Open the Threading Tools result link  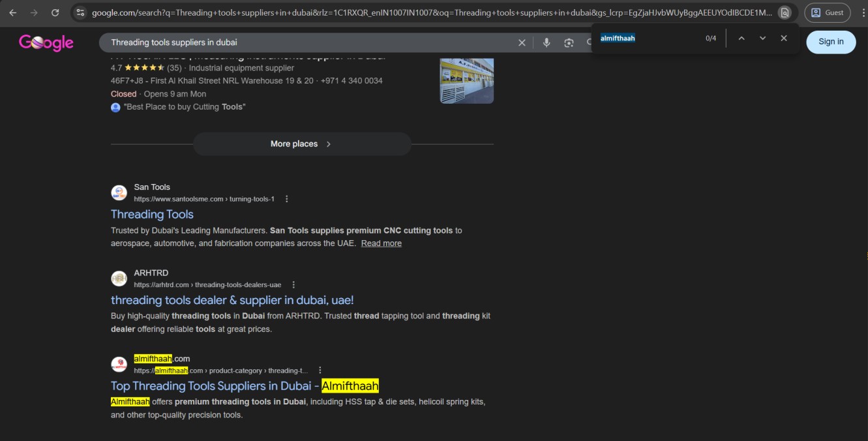[x=152, y=215]
